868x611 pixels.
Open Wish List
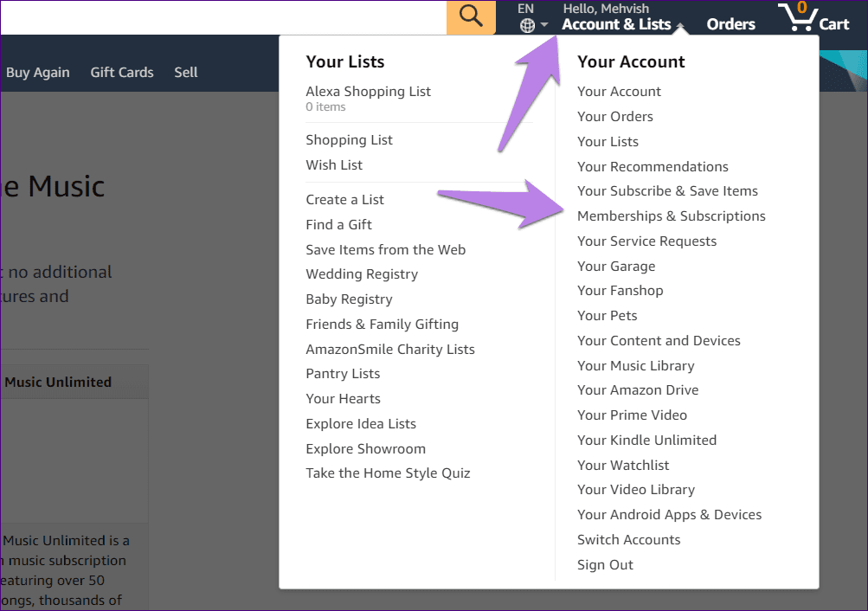click(334, 165)
